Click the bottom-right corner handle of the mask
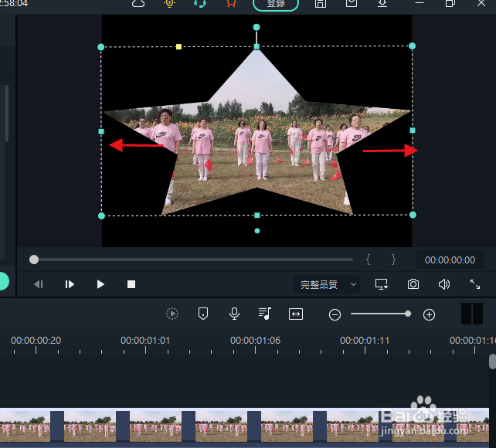Image resolution: width=496 pixels, height=448 pixels. point(413,215)
